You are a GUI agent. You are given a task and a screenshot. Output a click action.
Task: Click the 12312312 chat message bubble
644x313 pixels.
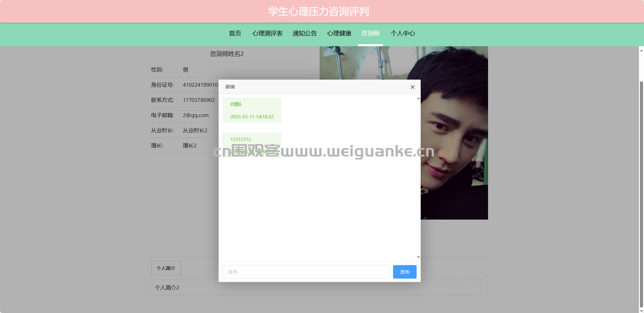click(252, 145)
